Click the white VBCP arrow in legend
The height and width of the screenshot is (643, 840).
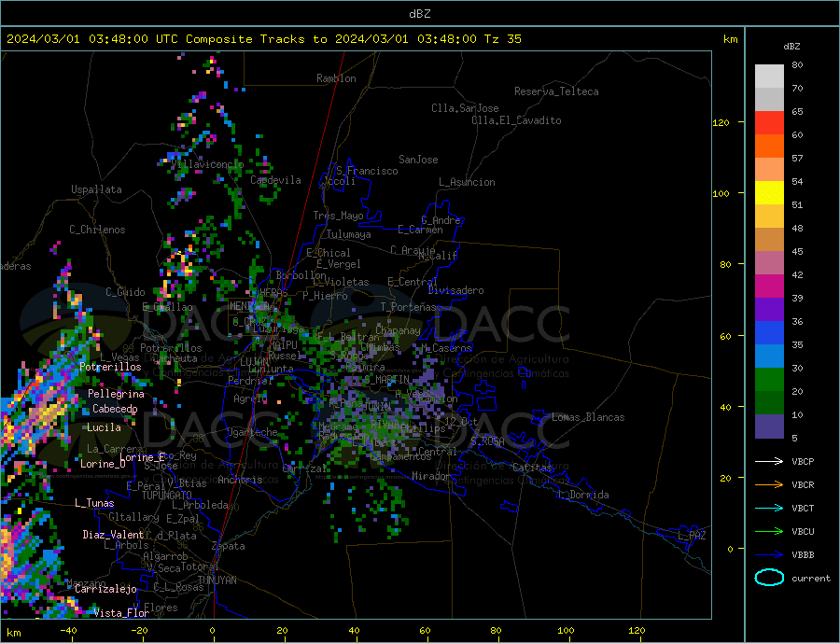[x=769, y=461]
